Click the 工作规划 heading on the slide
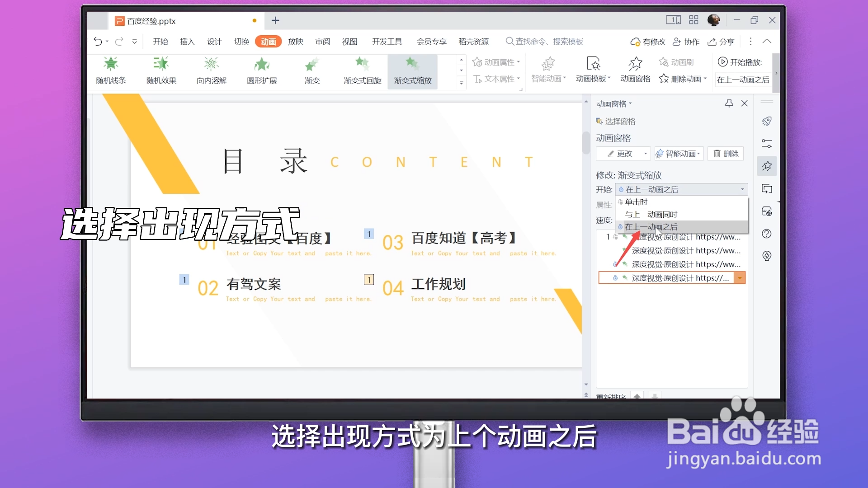 pos(438,284)
